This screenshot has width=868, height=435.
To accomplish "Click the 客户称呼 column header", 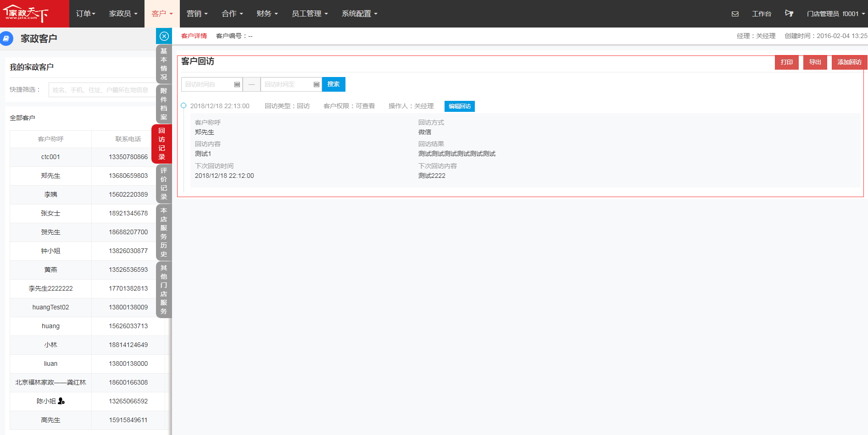I will point(51,139).
